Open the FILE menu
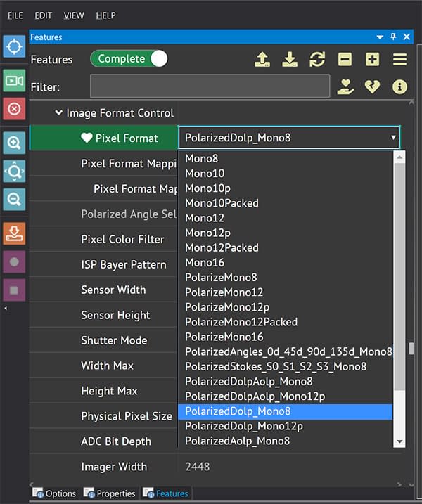Viewport: 422px width, 504px height. 15,15
